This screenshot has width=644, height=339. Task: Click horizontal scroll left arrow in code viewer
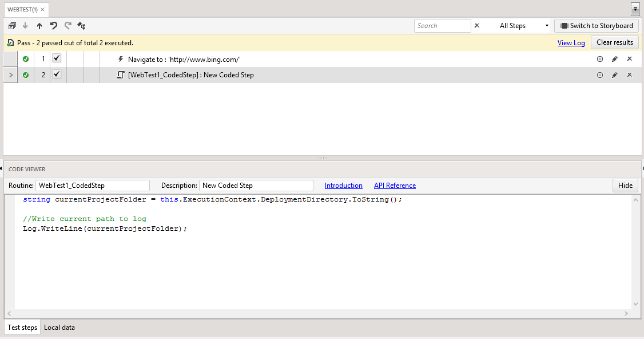pyautogui.click(x=10, y=313)
